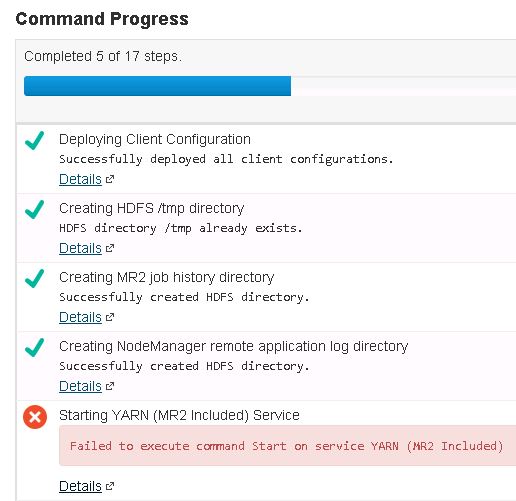Open Details link under Creating HDFS /tmp directory
The height and width of the screenshot is (501, 516).
80,248
